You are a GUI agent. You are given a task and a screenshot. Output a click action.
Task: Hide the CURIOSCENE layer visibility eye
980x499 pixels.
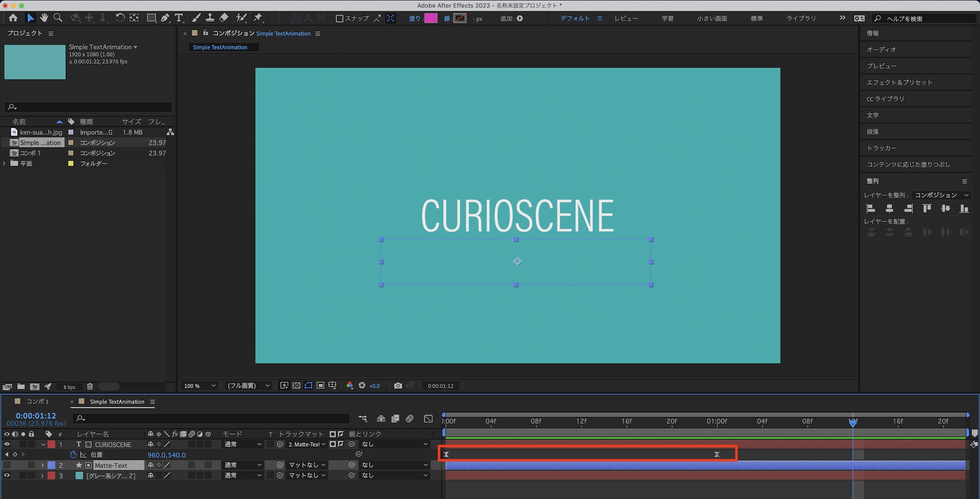(x=7, y=445)
